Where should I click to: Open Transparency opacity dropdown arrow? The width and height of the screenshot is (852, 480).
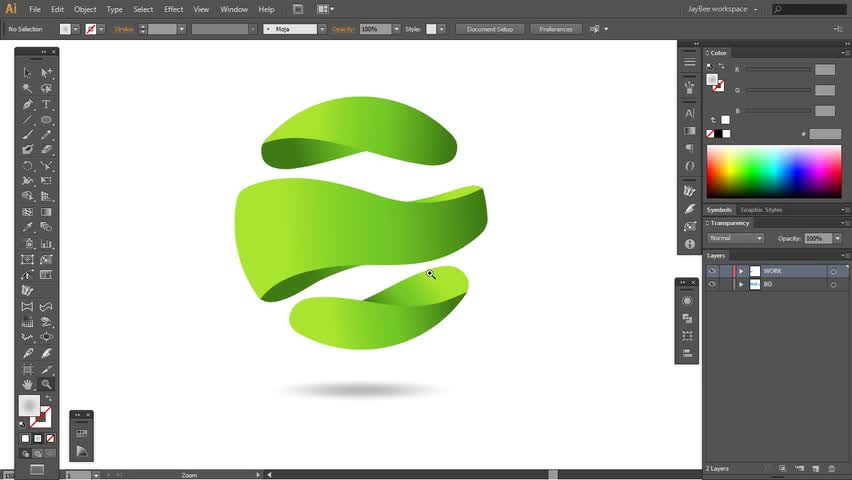[x=837, y=238]
